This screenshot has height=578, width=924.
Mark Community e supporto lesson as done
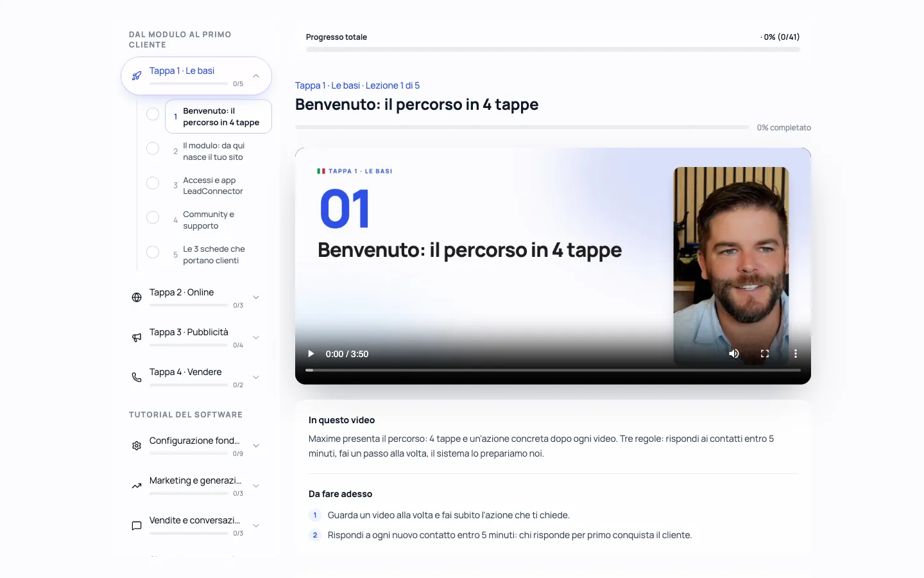[x=153, y=217]
